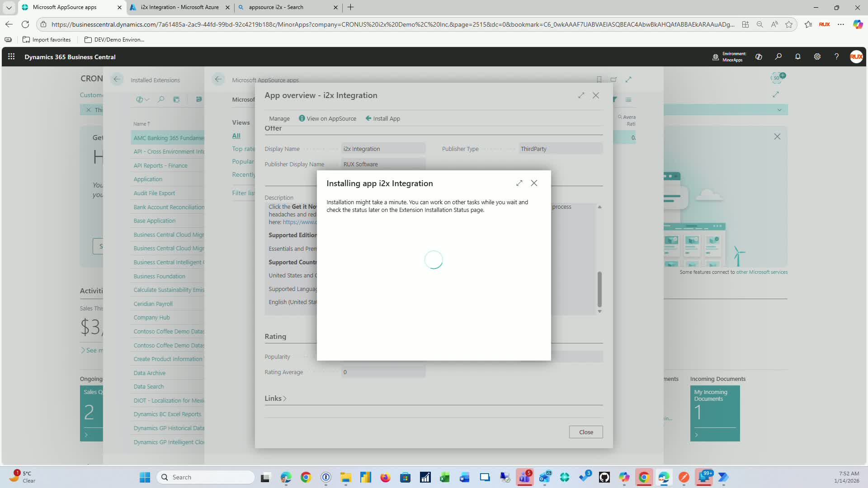Click the Business Central search magnifier icon
The width and height of the screenshot is (868, 488).
[x=778, y=57]
